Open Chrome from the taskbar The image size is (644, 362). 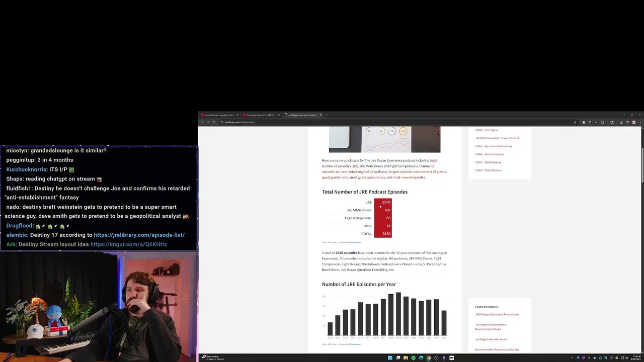coord(429,358)
